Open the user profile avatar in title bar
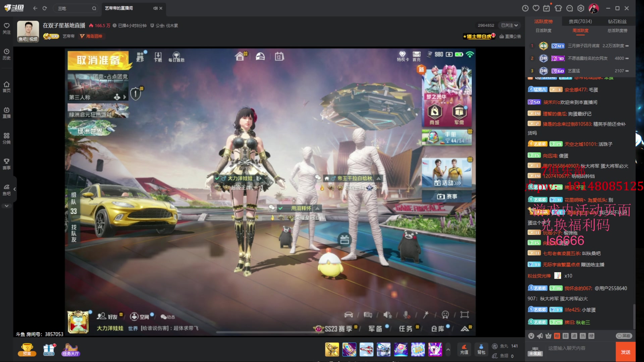 click(594, 8)
